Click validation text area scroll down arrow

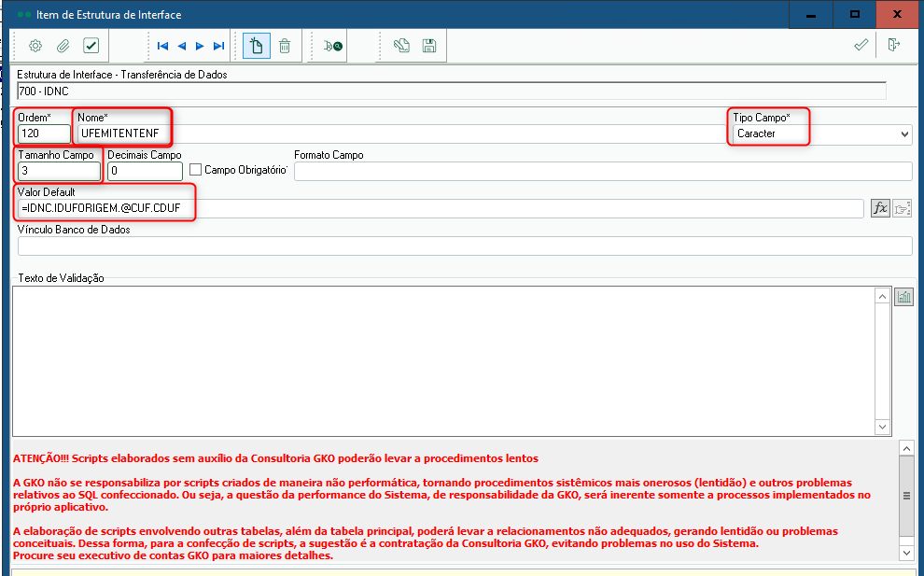click(x=882, y=427)
